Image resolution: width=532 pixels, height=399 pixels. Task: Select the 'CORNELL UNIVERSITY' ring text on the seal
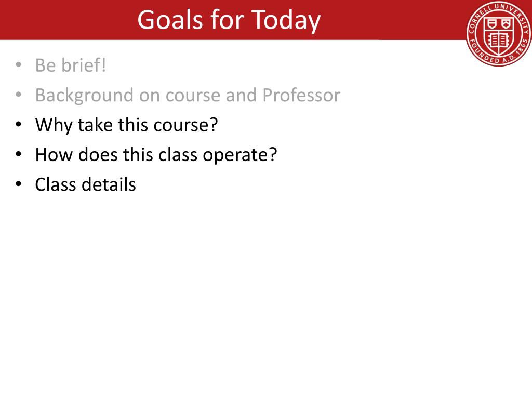pyautogui.click(x=499, y=15)
